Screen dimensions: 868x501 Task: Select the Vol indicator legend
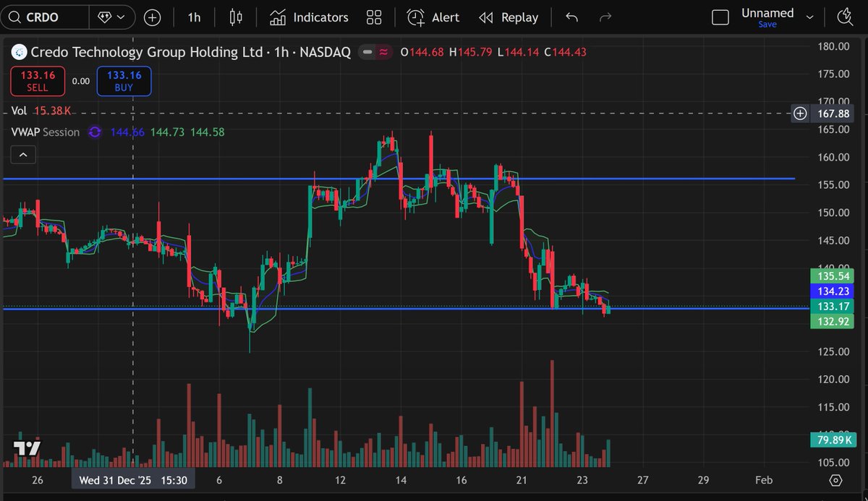pyautogui.click(x=20, y=111)
